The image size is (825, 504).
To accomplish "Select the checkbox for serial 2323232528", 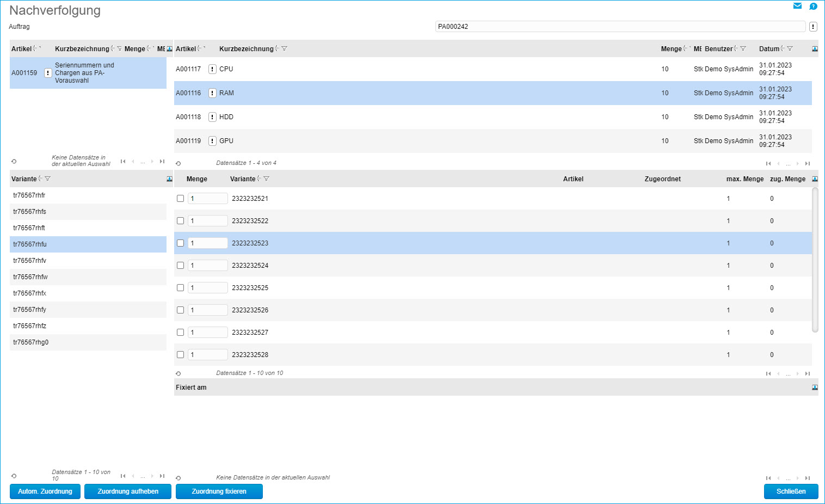I will pos(180,355).
